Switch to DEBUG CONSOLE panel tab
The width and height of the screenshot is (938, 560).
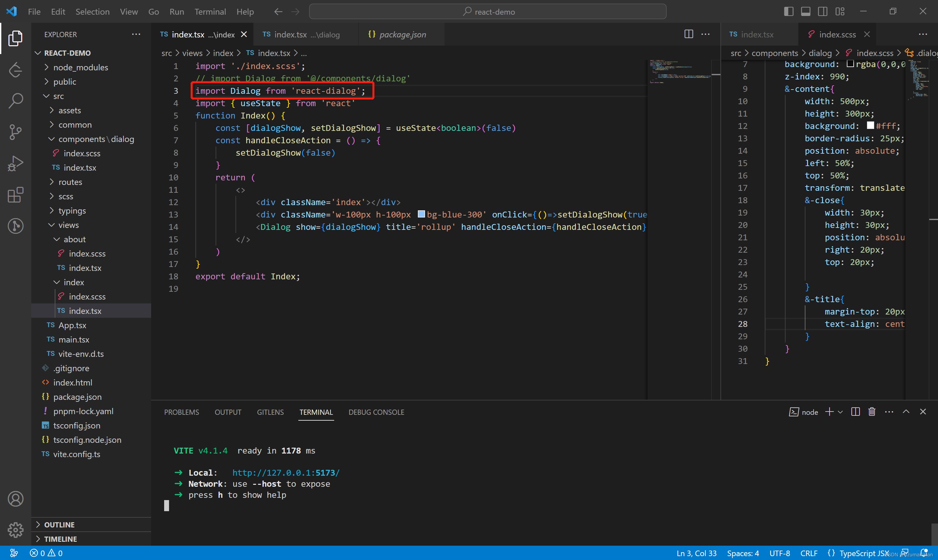[376, 412]
